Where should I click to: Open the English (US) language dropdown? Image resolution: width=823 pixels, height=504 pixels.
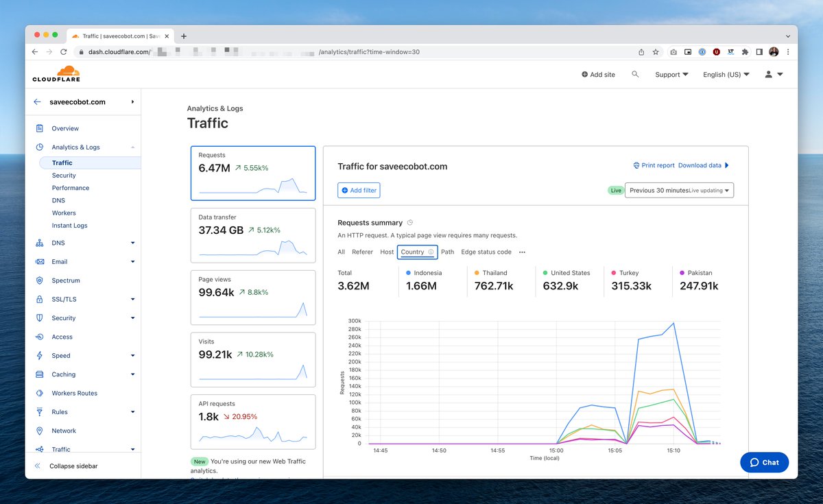(726, 74)
